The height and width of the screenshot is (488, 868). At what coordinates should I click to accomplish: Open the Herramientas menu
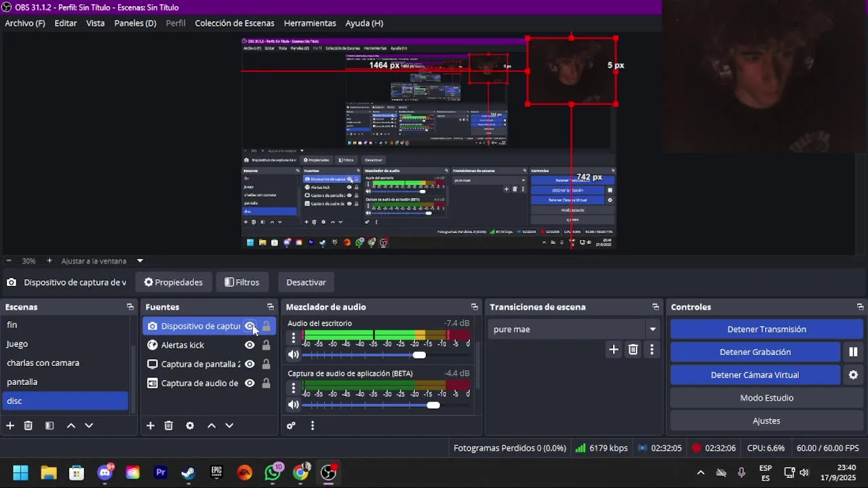coord(310,23)
